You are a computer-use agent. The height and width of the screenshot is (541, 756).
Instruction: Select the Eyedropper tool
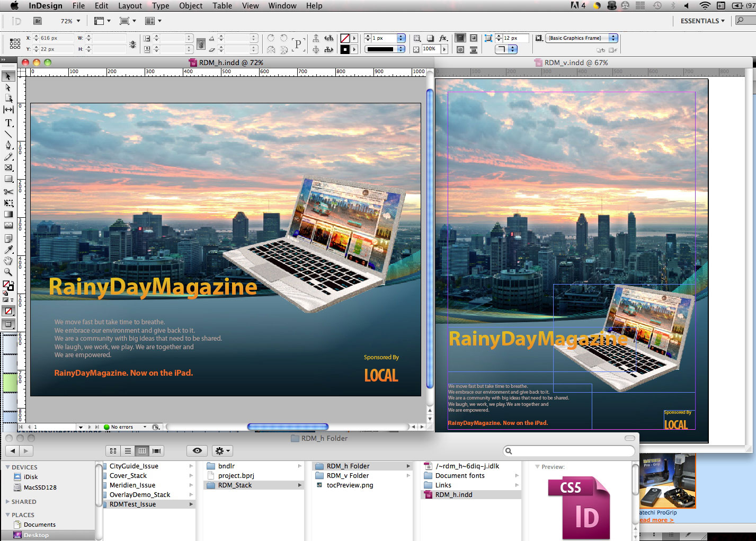point(8,250)
